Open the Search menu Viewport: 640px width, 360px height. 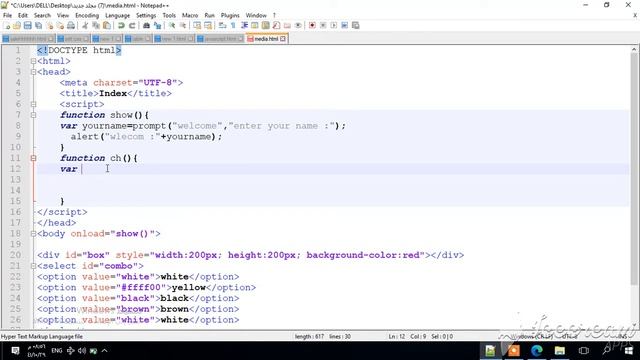click(x=42, y=16)
